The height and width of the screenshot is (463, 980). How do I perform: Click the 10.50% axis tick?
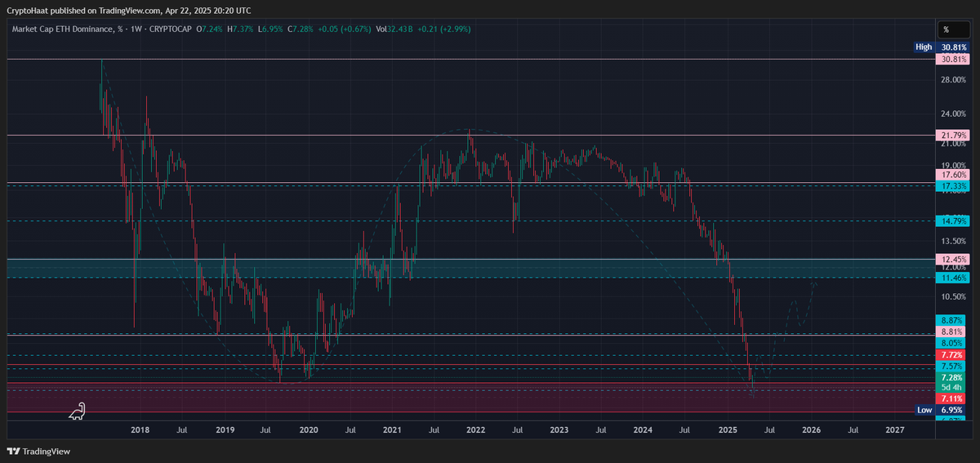[953, 297]
